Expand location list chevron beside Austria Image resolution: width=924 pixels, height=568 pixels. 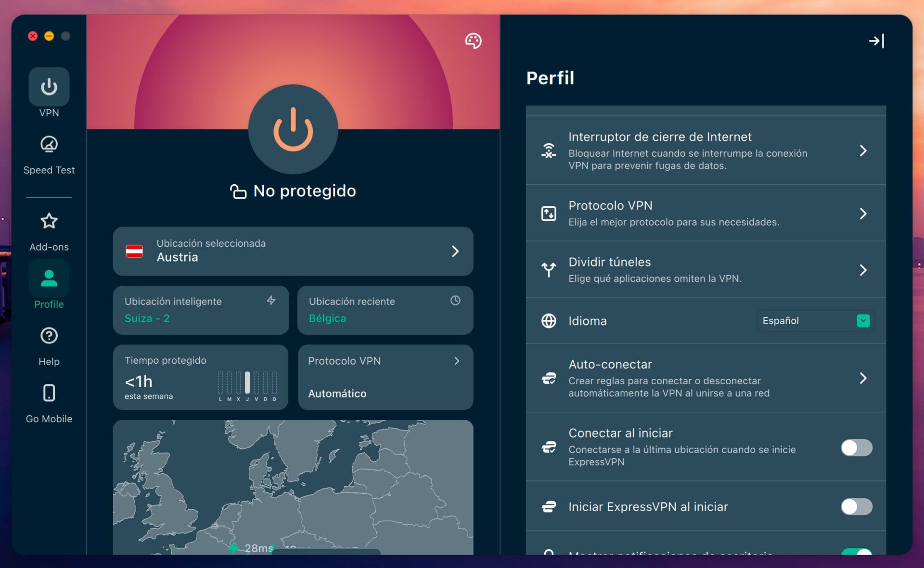(x=455, y=251)
